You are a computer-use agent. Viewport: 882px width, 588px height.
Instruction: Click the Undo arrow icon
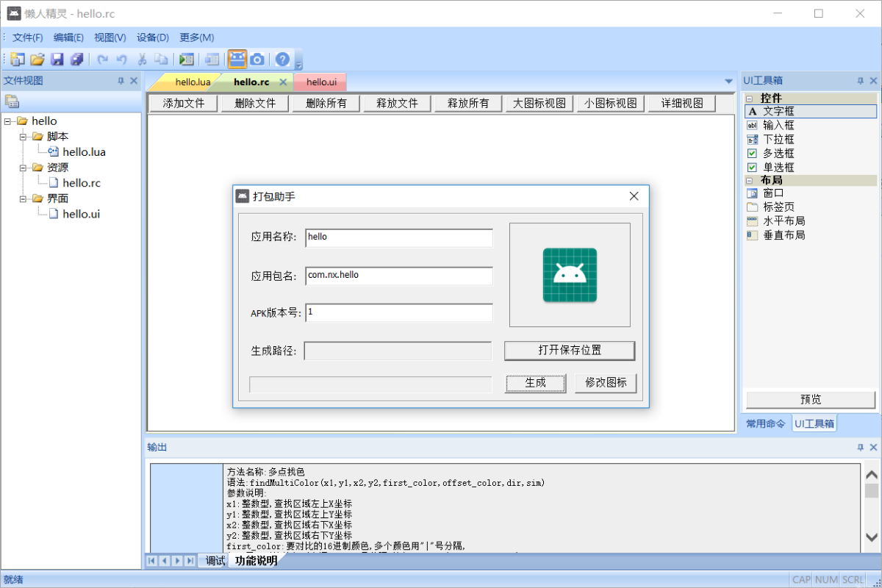tap(122, 60)
